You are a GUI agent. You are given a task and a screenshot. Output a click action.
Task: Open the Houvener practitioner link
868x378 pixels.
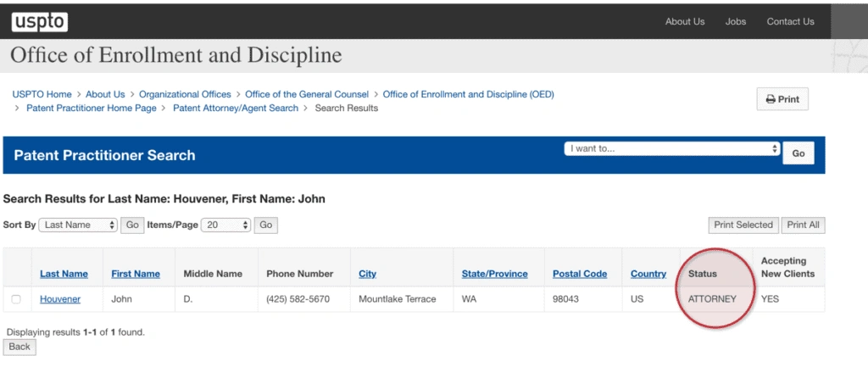[x=60, y=299]
